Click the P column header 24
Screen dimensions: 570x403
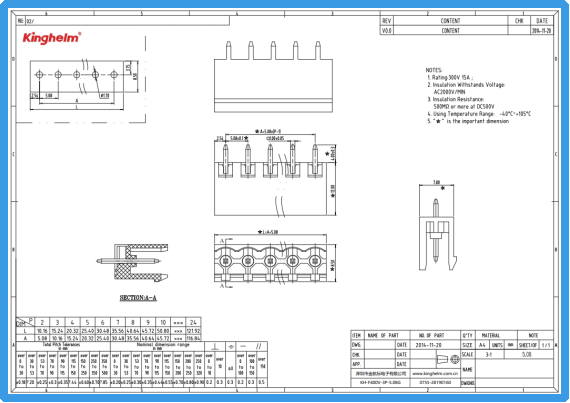[x=193, y=322]
